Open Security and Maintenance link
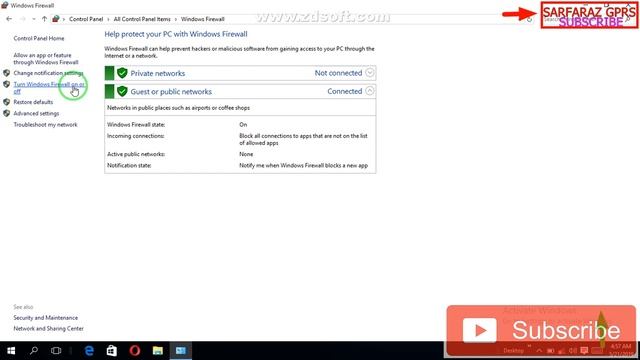Screen dimensions: 640x360 [x=46, y=318]
